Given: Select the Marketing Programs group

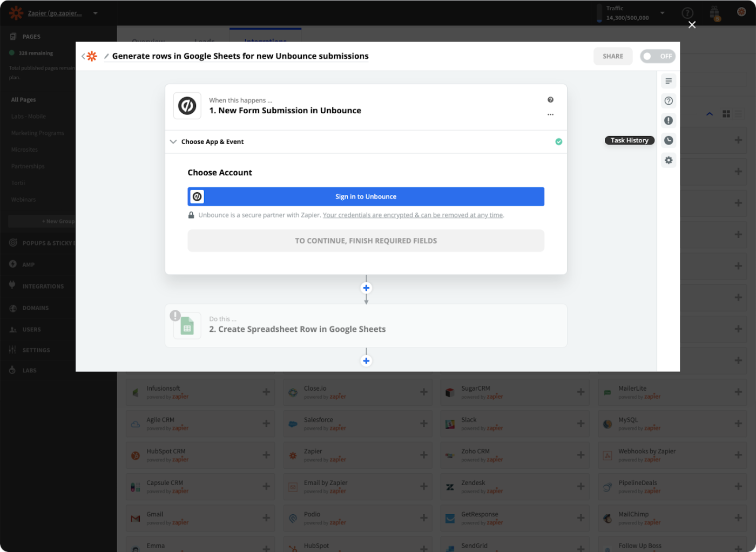Looking at the screenshot, I should [38, 133].
